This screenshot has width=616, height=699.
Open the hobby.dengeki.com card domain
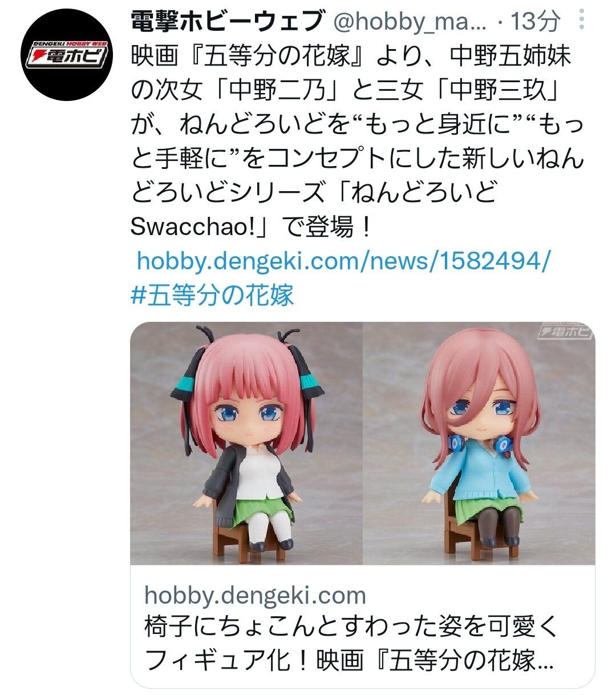255,595
